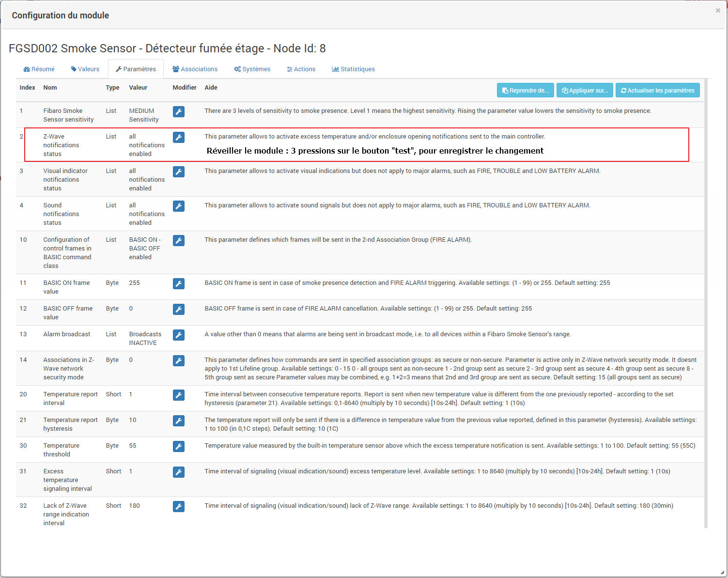Click wrench for BASIC ON frame value
728x578 pixels.
pyautogui.click(x=179, y=284)
